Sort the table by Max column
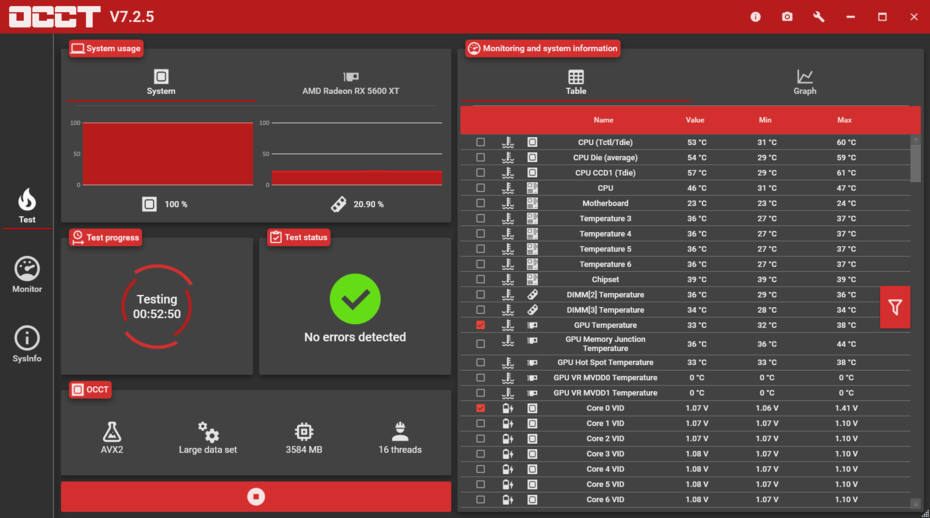Viewport: 930px width, 518px height. point(844,120)
